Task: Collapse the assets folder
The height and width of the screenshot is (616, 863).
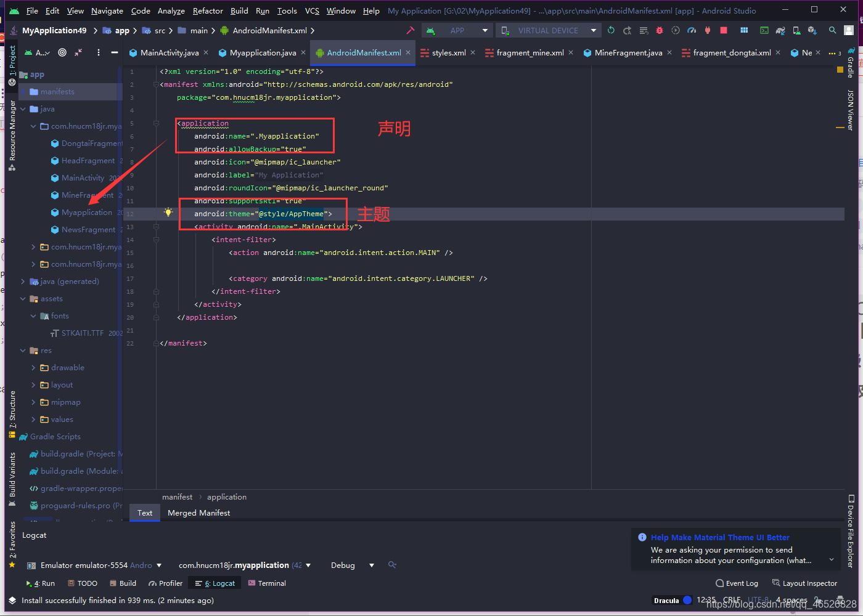Action: (23, 299)
